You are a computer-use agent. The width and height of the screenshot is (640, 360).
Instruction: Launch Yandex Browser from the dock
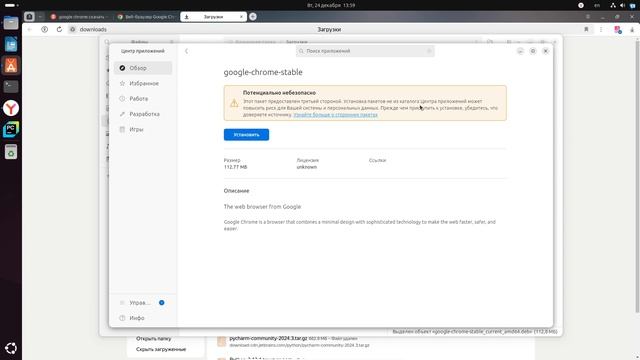click(x=11, y=108)
